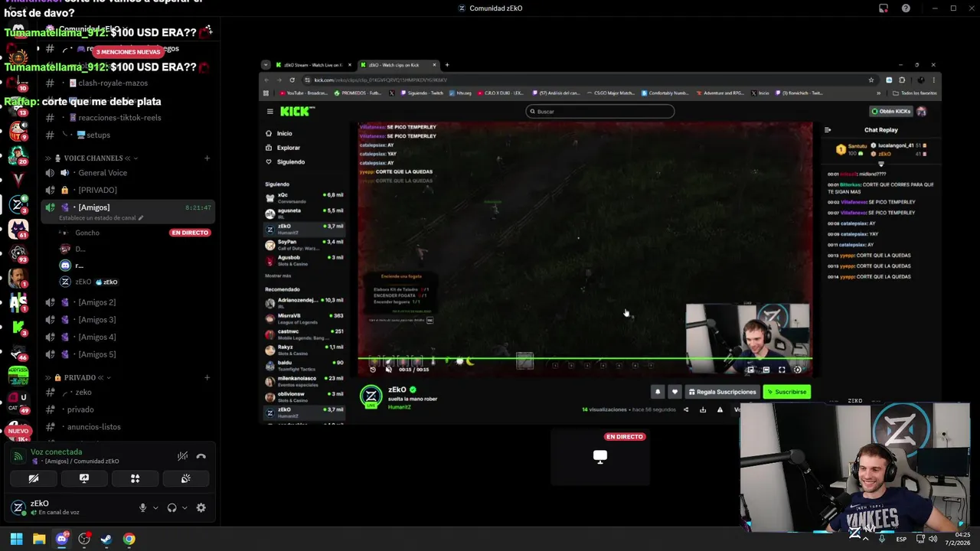Viewport: 980px width, 551px height.
Task: Mute the Discord microphone
Action: point(142,507)
